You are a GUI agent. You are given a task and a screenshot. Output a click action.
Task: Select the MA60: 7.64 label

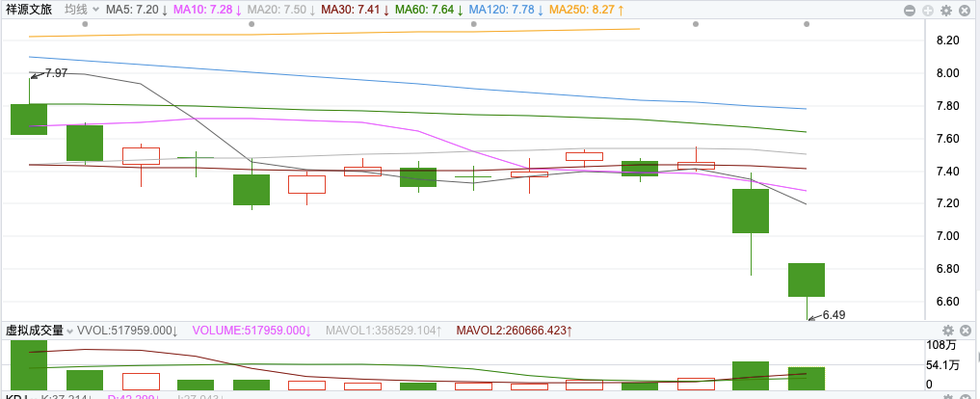pos(430,10)
